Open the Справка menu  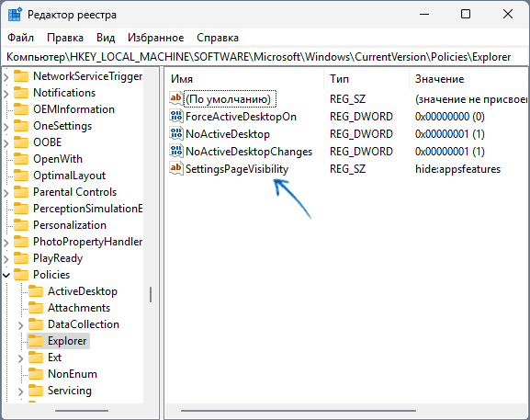tap(218, 38)
